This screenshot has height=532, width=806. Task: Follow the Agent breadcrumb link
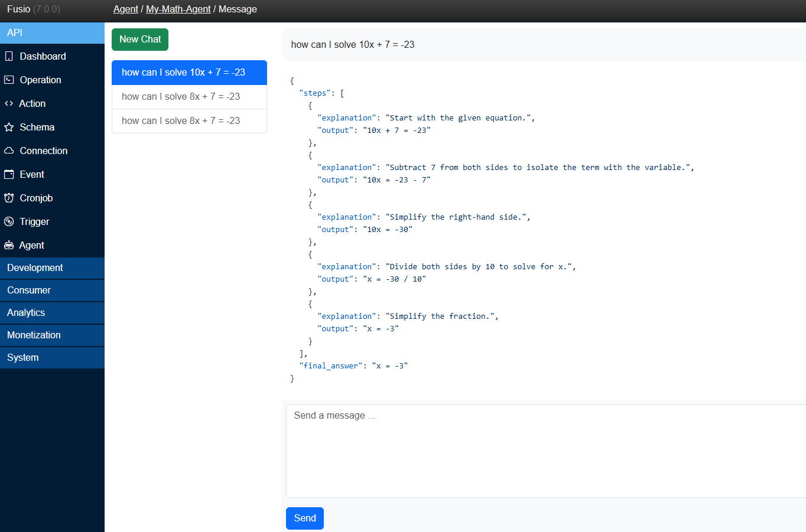tap(125, 9)
